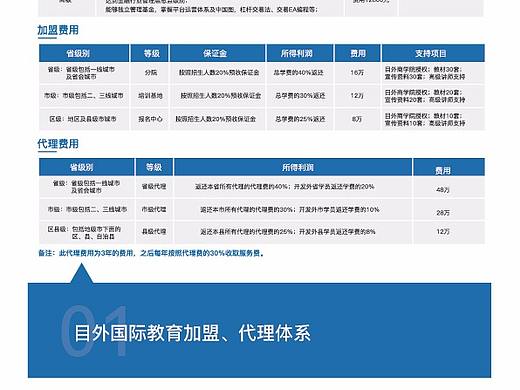
Task: Click the 目外国际教育加盟、代理体系 banner title
Action: 192,333
